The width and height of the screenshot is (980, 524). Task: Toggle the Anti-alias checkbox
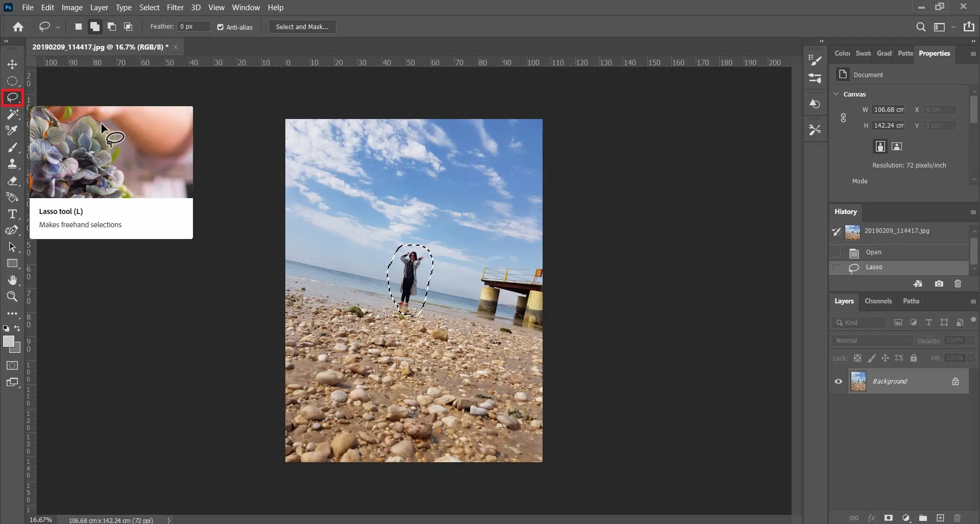pos(220,27)
